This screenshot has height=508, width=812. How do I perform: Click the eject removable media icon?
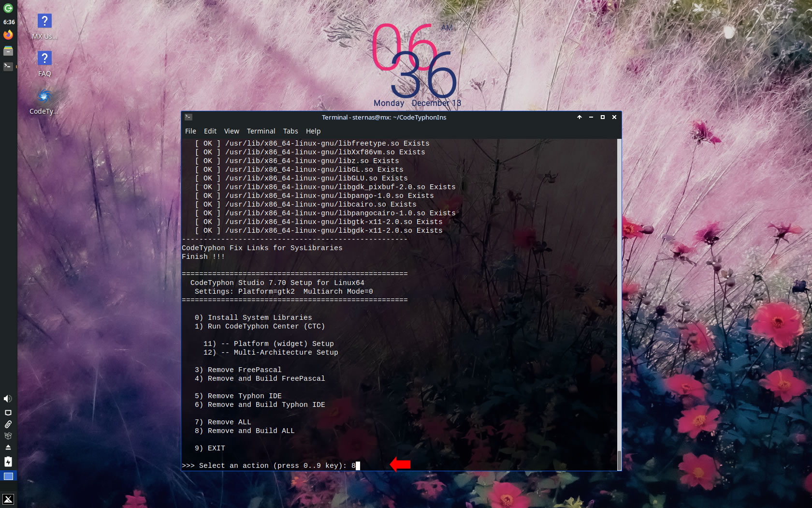[8, 448]
